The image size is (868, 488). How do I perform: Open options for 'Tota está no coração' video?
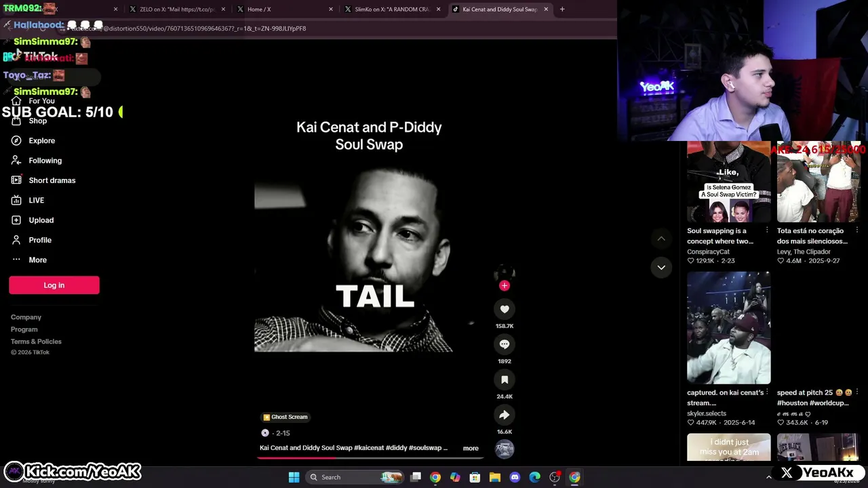point(857,230)
